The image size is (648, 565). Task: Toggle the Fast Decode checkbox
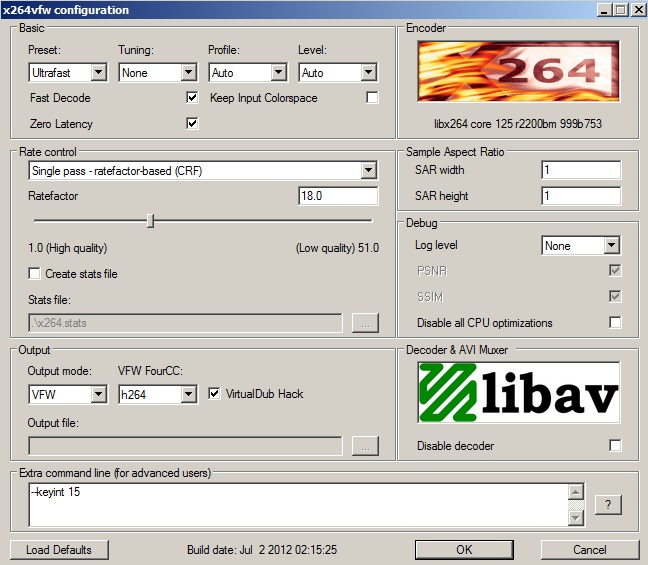pos(192,98)
